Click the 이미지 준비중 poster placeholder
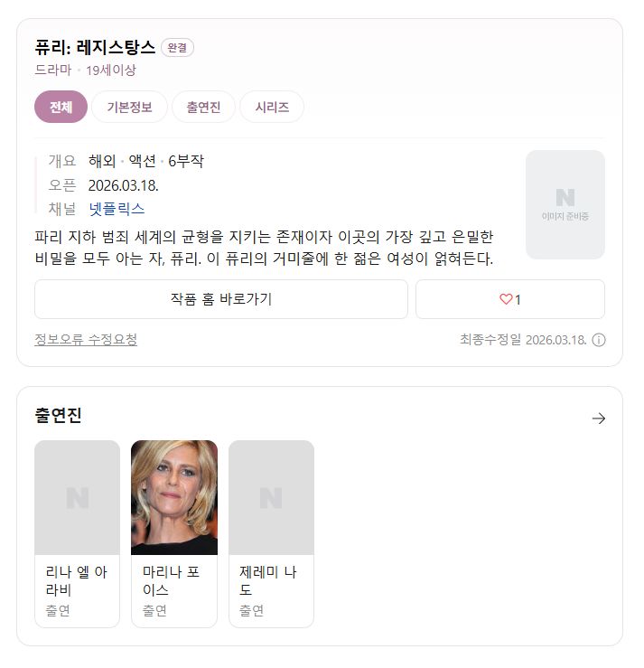The height and width of the screenshot is (668, 644). [x=565, y=204]
